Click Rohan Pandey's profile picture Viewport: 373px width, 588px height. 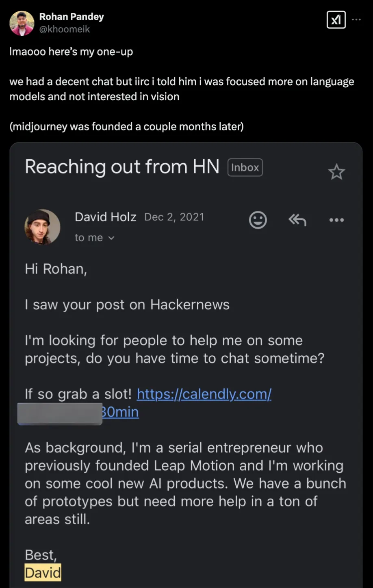pos(22,23)
